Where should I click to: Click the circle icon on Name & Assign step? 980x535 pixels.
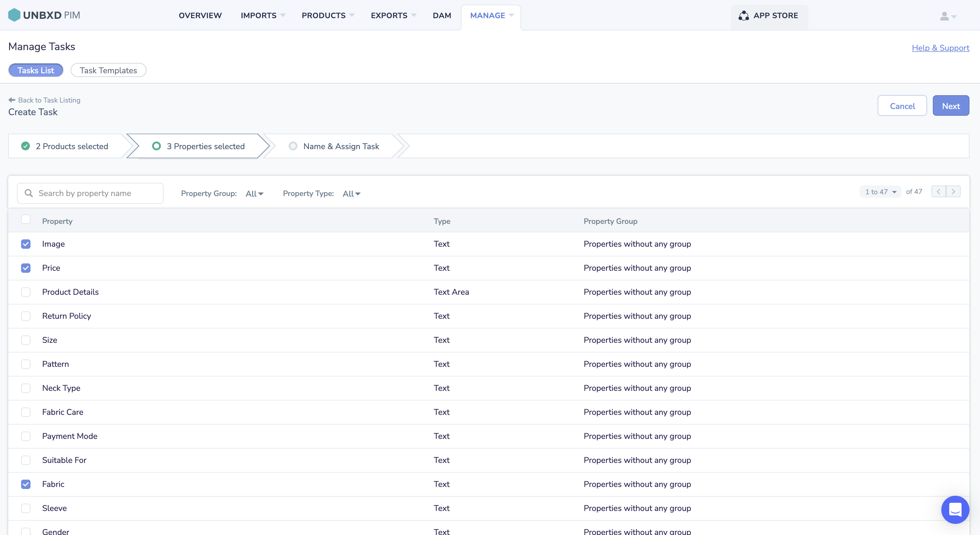(293, 146)
